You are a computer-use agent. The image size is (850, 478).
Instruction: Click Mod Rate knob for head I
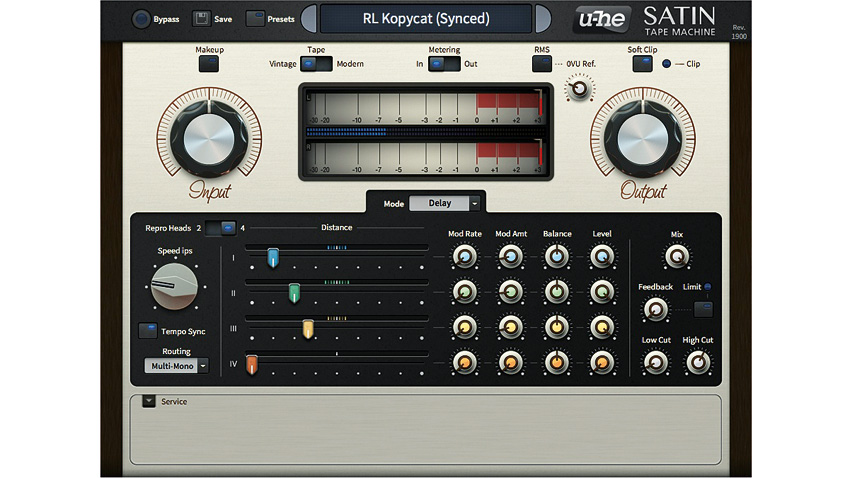click(x=465, y=256)
